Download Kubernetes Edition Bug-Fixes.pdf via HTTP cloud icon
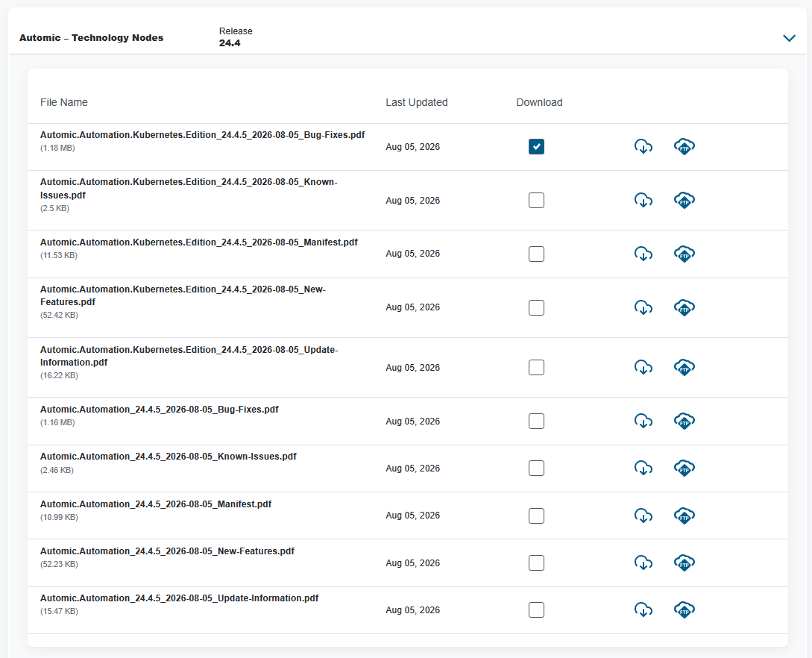 click(643, 147)
